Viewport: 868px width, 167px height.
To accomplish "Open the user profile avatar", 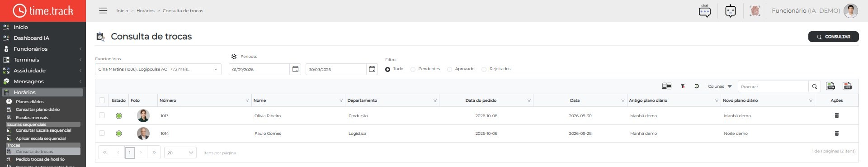I will 851,11.
